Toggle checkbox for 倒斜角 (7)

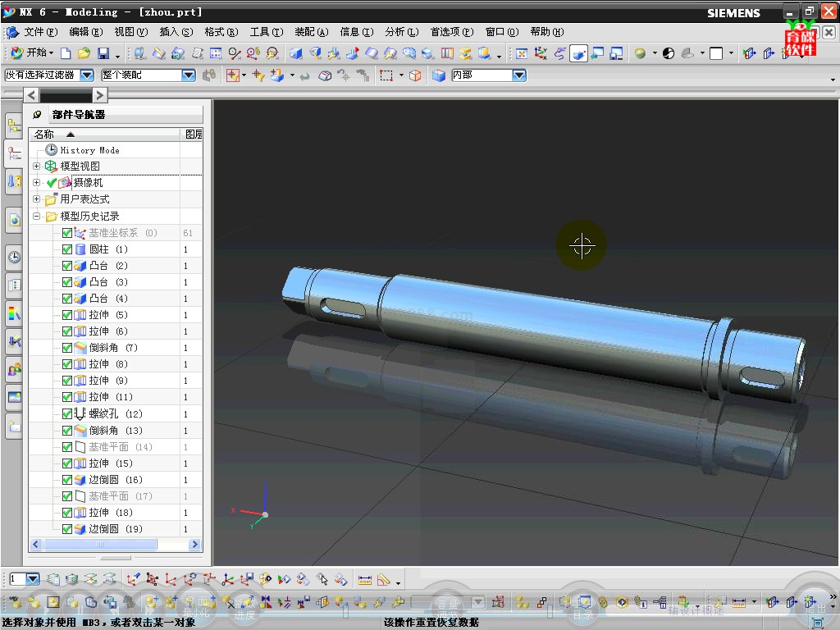(x=67, y=348)
